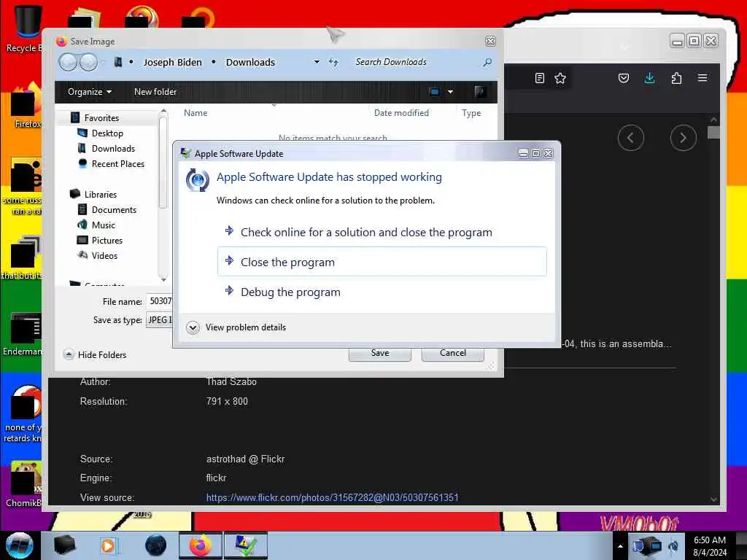Open ChomikBox desktop icon
The width and height of the screenshot is (747, 560).
[24, 485]
